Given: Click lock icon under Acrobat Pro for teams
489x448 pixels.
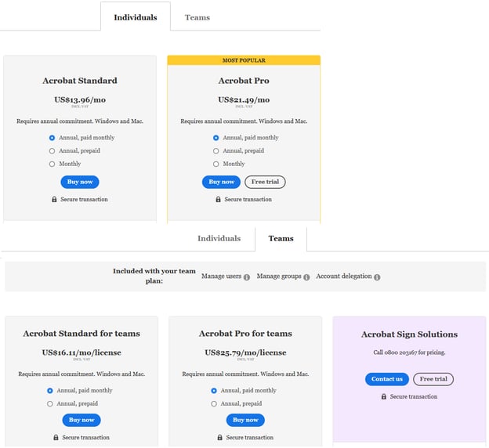Looking at the screenshot, I should point(220,437).
